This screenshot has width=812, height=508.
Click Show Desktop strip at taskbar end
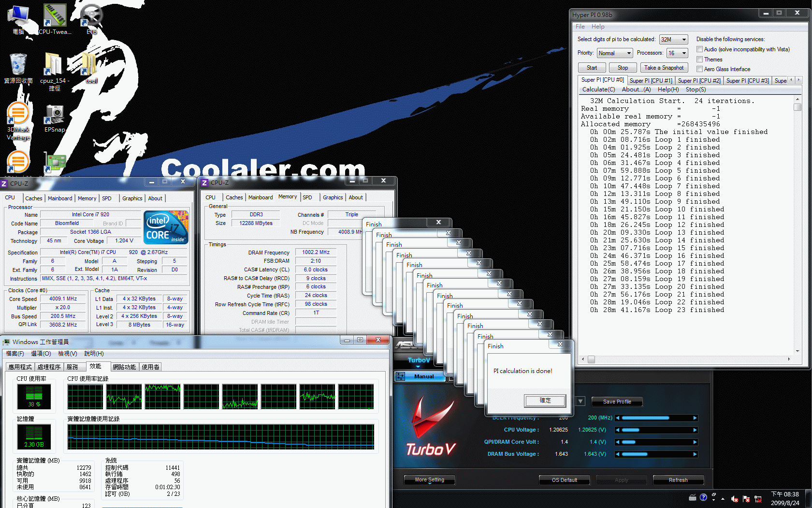[809, 499]
